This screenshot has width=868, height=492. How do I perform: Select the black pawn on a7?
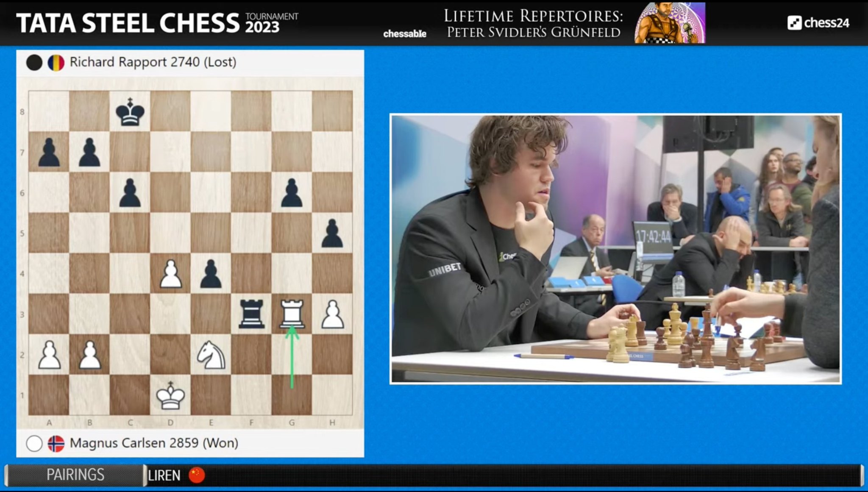pos(49,152)
